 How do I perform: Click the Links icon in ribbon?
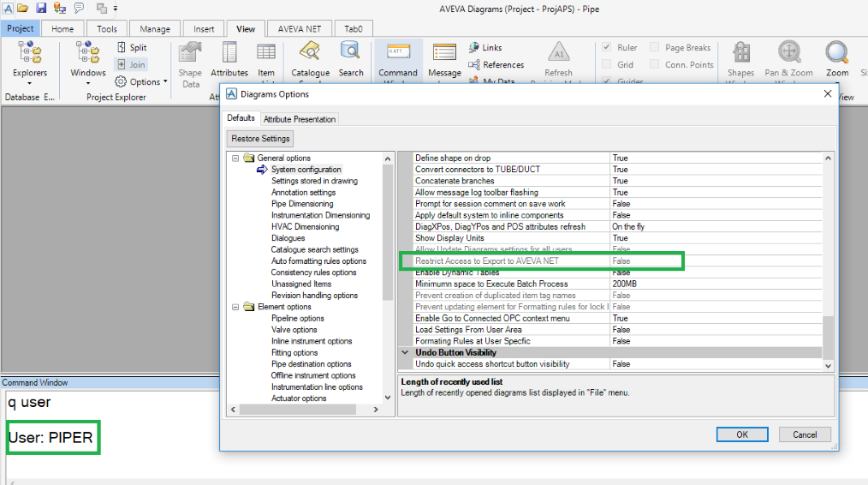[x=485, y=48]
